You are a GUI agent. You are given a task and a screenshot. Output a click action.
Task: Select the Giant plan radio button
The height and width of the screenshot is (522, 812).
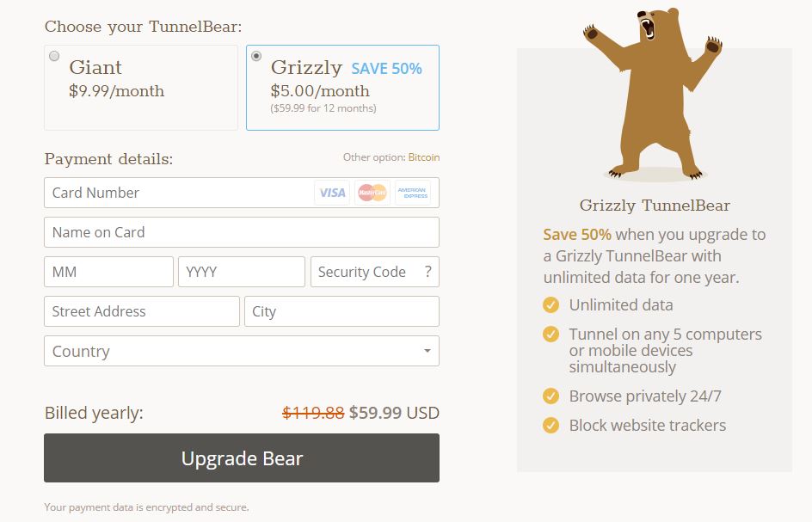(x=54, y=56)
